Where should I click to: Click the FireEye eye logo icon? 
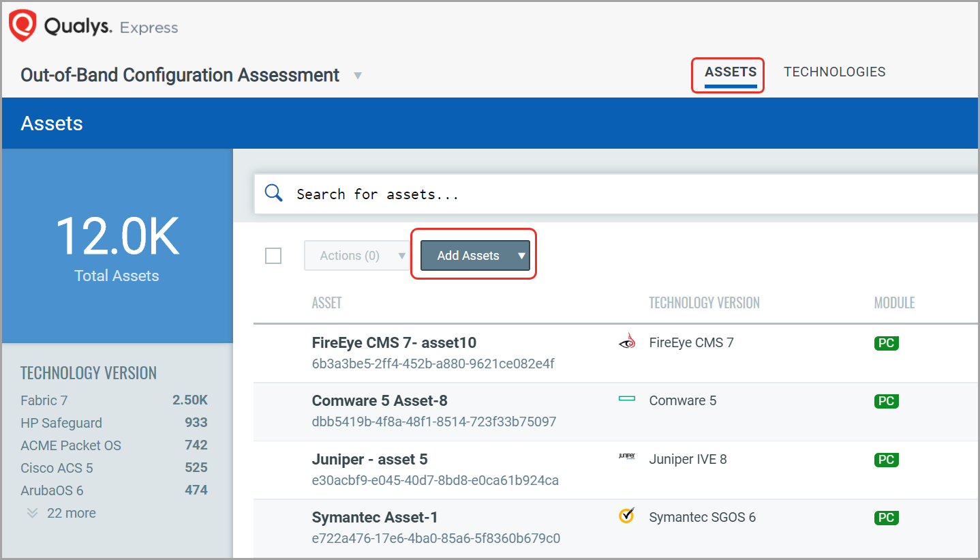coord(626,342)
